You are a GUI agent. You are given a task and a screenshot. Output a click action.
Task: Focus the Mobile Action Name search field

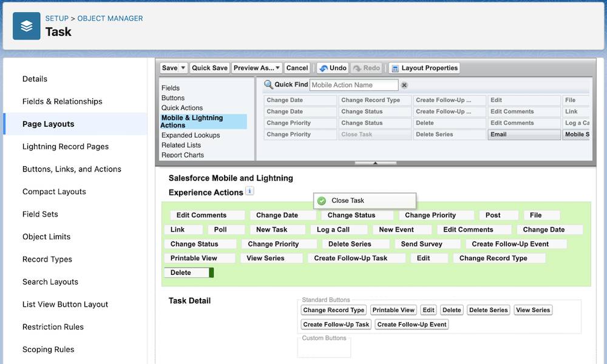(353, 85)
